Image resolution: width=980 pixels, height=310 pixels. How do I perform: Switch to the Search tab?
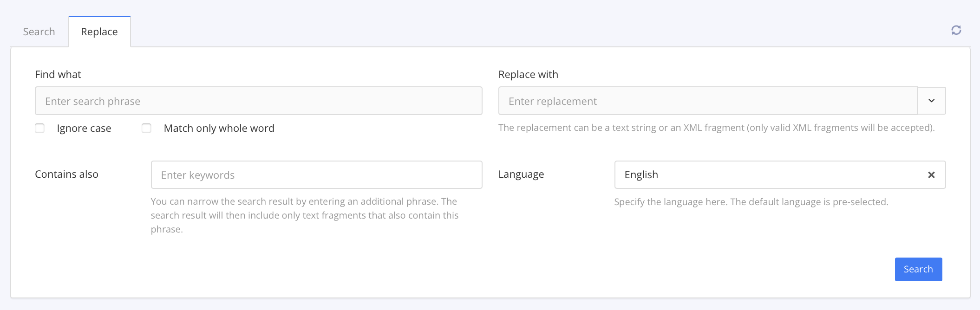point(39,32)
